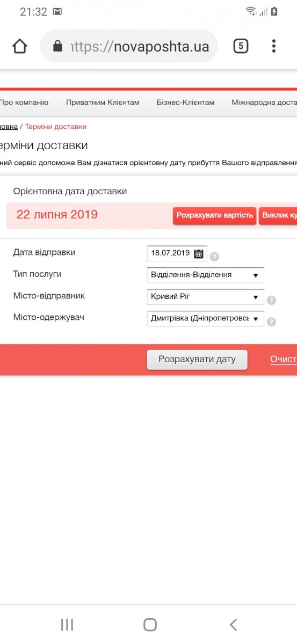Tap the Gmail notification icon in status bar

(57, 12)
